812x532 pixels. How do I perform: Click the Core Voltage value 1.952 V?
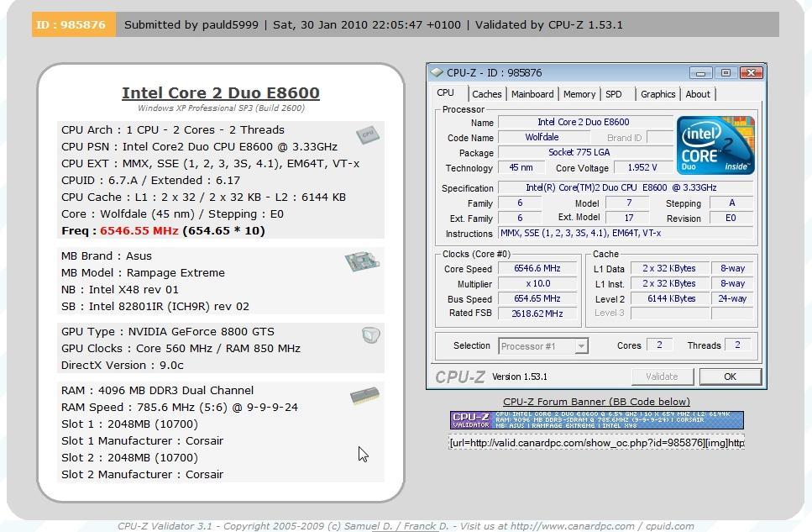pos(643,167)
